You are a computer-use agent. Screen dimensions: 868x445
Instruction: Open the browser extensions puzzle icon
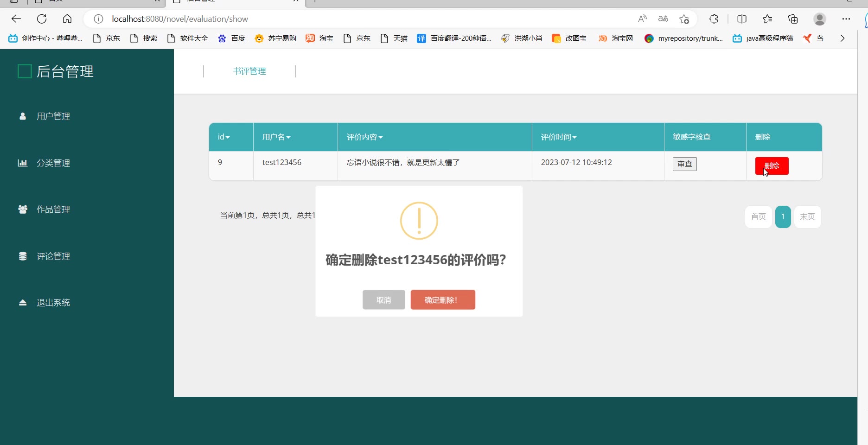click(x=714, y=19)
